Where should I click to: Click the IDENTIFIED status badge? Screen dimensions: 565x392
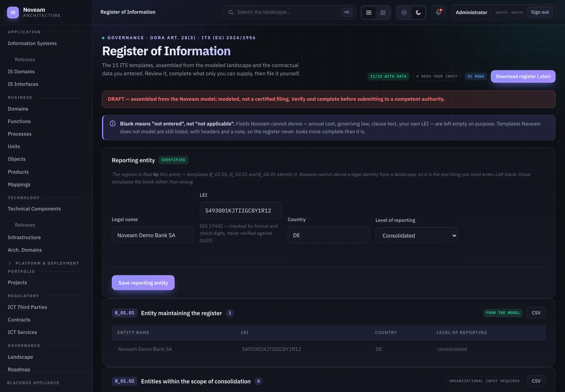173,160
